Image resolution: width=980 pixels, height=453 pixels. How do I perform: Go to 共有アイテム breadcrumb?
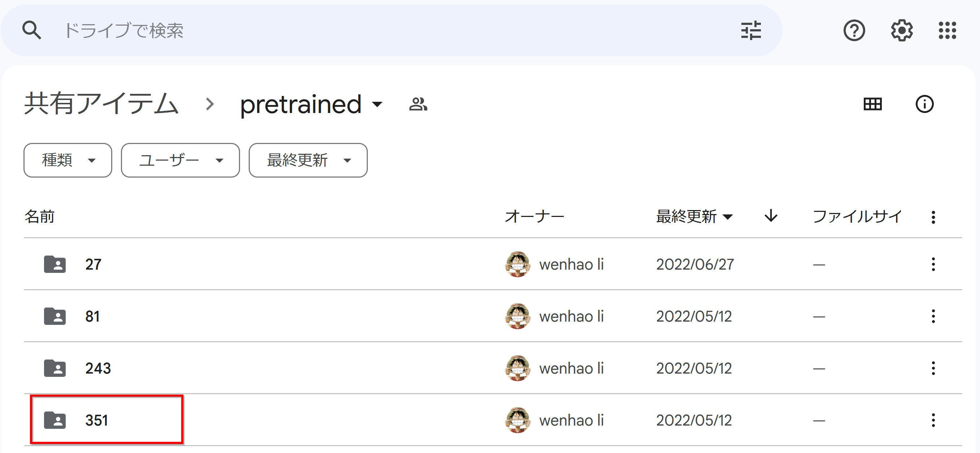101,104
